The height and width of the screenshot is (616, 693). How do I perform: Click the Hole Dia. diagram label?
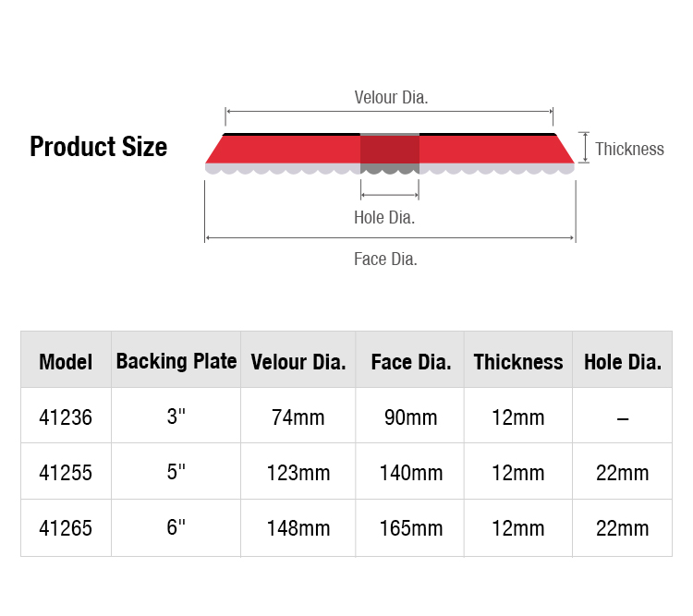(x=384, y=217)
